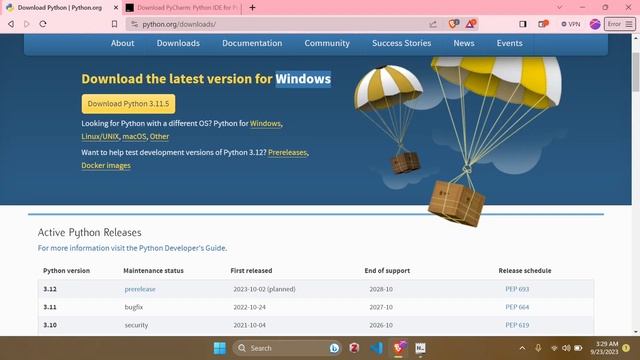Click the battery tray icon
This screenshot has width=640, height=360.
coord(578,348)
